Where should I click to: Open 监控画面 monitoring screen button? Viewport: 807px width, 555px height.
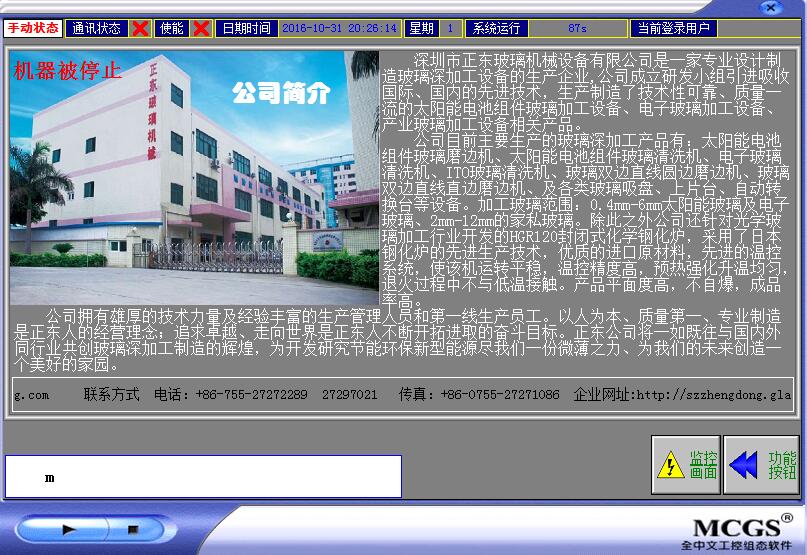pos(686,465)
